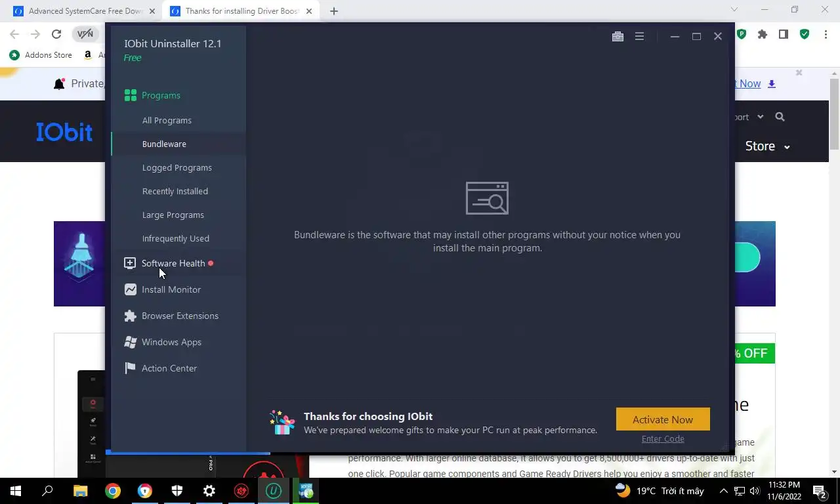Show Large Programs list

coord(173,215)
